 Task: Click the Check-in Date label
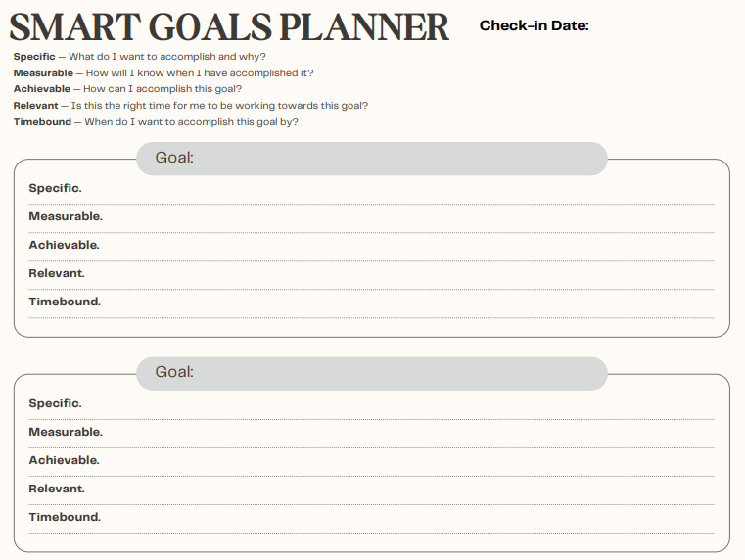[535, 25]
